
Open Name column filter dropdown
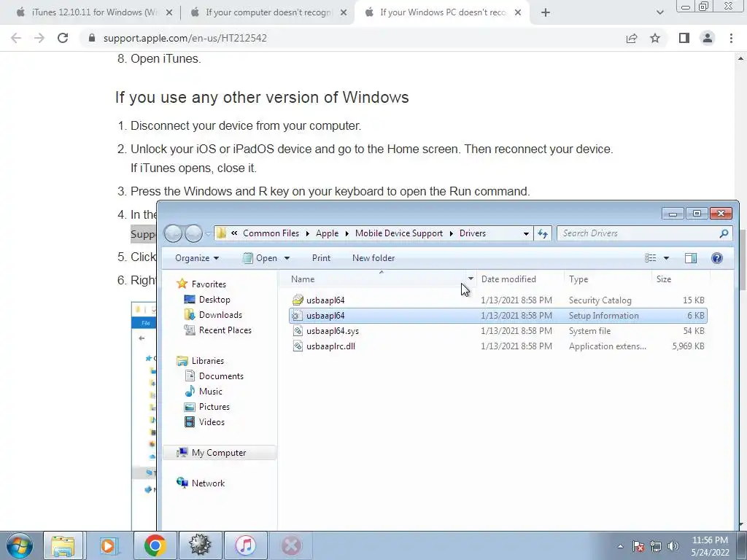(x=471, y=279)
